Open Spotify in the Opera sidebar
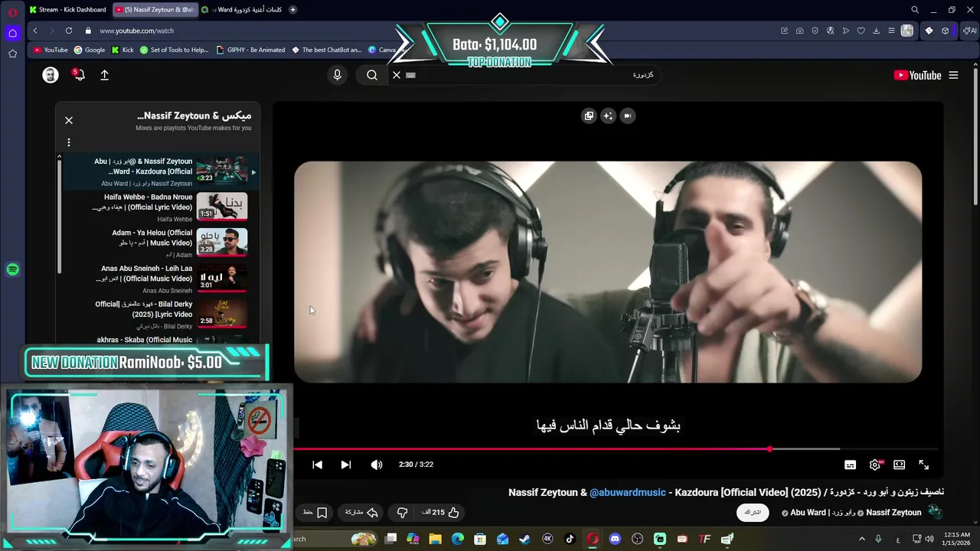The height and width of the screenshot is (551, 980). tap(12, 269)
